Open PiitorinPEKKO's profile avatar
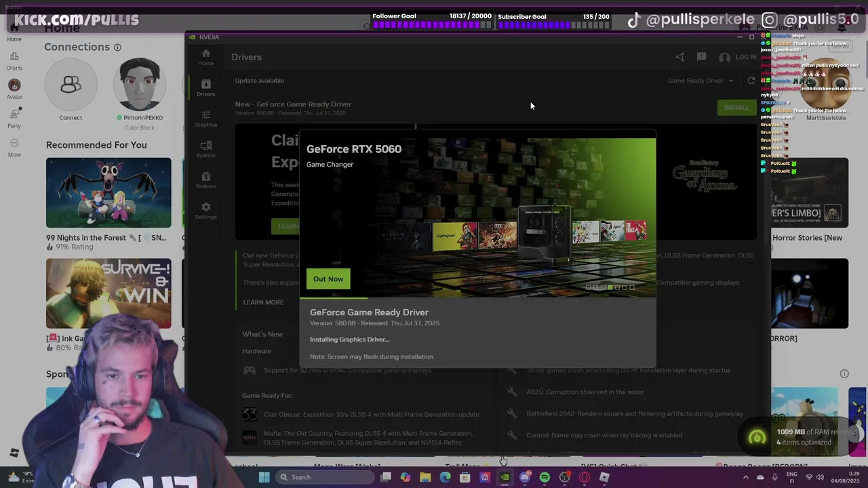 click(x=140, y=85)
